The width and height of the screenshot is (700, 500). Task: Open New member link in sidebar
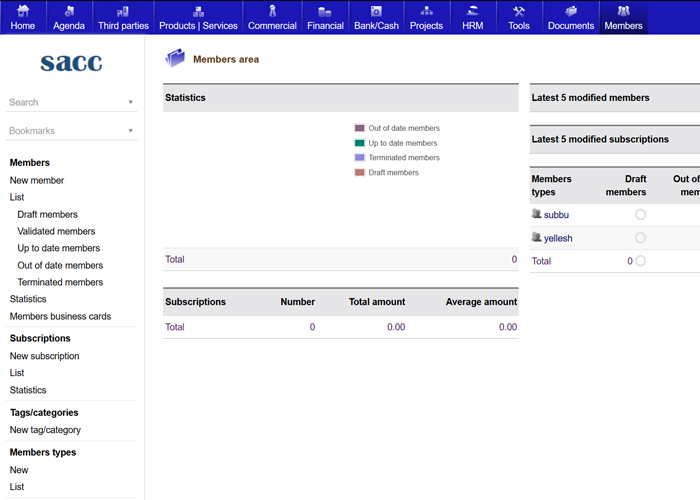point(37,181)
